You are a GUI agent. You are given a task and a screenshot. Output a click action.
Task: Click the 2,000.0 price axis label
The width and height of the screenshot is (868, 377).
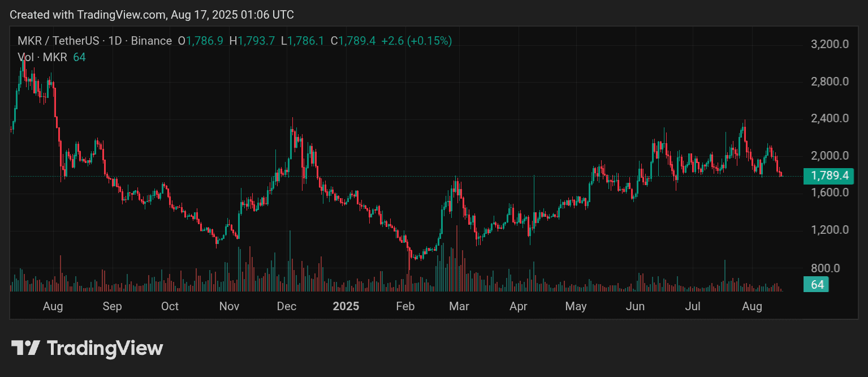(x=830, y=156)
